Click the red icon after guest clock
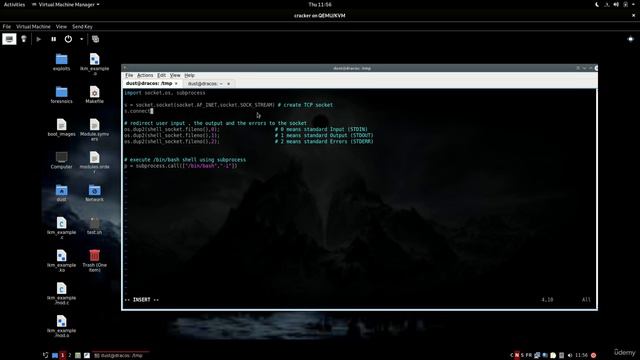This screenshot has width=640, height=360. 593,355
